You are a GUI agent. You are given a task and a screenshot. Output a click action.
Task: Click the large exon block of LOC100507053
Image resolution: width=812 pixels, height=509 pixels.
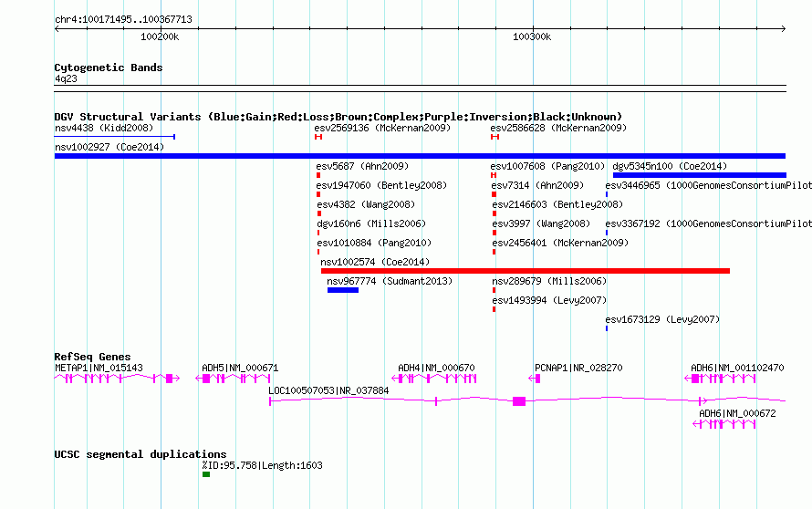tap(519, 401)
